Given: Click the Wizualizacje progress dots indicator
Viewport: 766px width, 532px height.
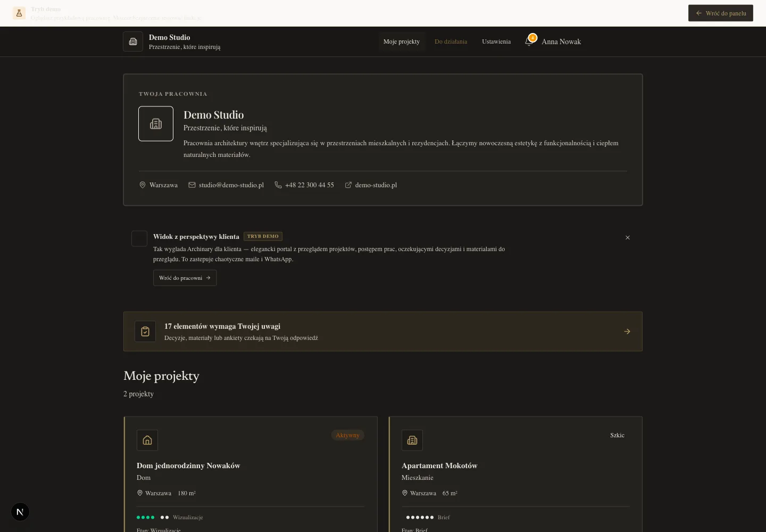Looking at the screenshot, I should pyautogui.click(x=153, y=517).
